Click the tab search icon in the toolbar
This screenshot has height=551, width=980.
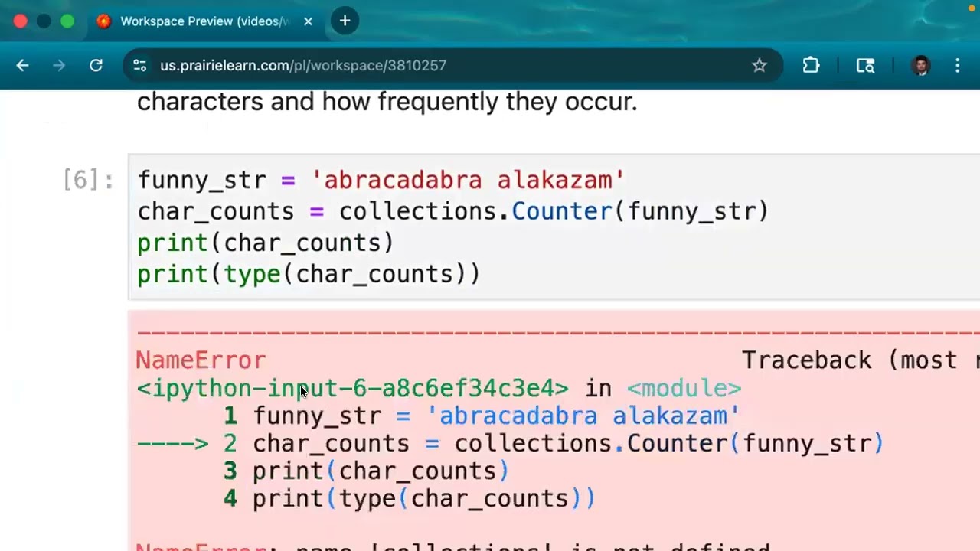pos(866,66)
